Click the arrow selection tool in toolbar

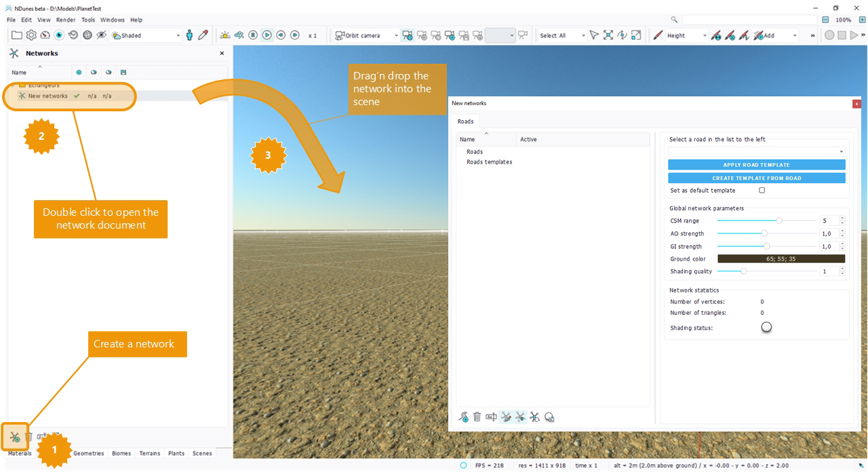(x=594, y=35)
